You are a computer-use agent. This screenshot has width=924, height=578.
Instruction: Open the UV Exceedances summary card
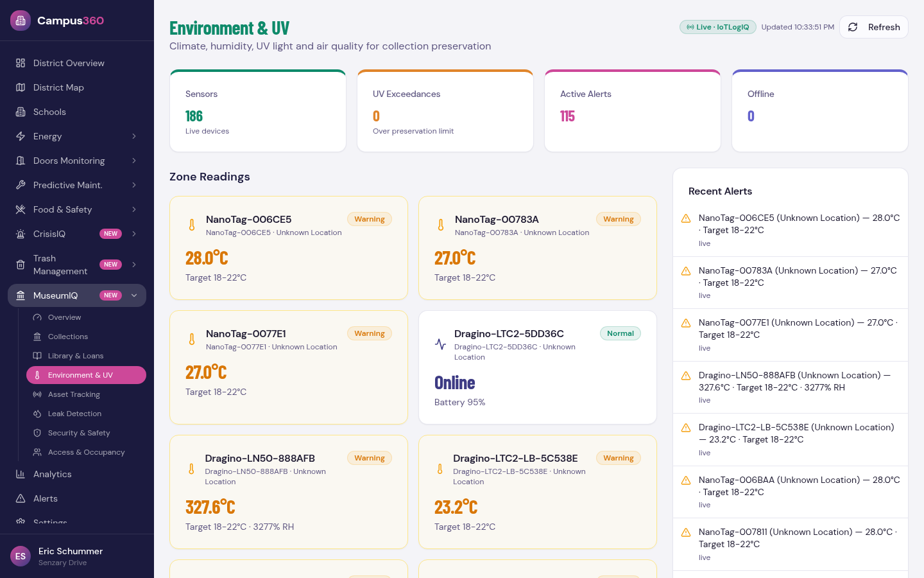pos(445,111)
